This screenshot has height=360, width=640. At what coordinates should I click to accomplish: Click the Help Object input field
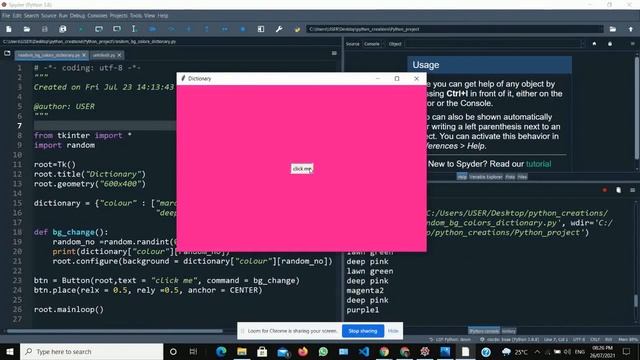tap(494, 44)
